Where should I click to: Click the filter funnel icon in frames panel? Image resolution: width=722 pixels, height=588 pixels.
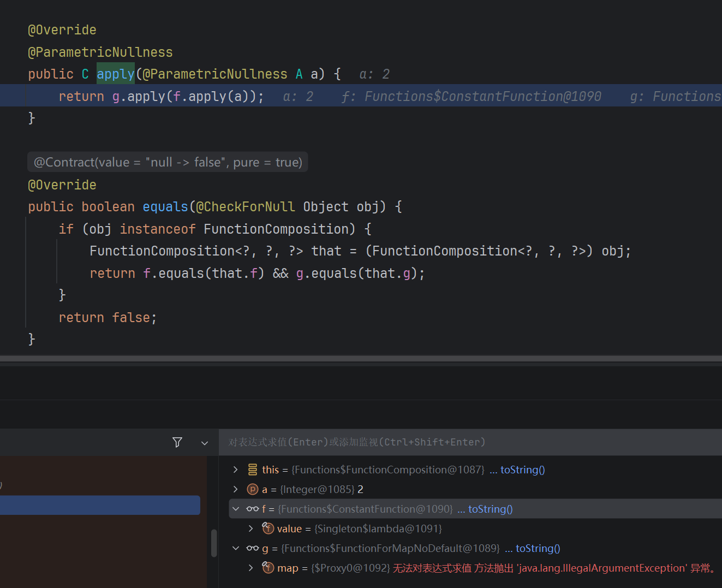tap(177, 442)
